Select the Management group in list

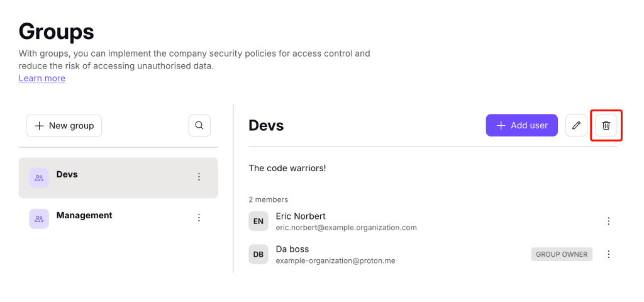pos(118,218)
